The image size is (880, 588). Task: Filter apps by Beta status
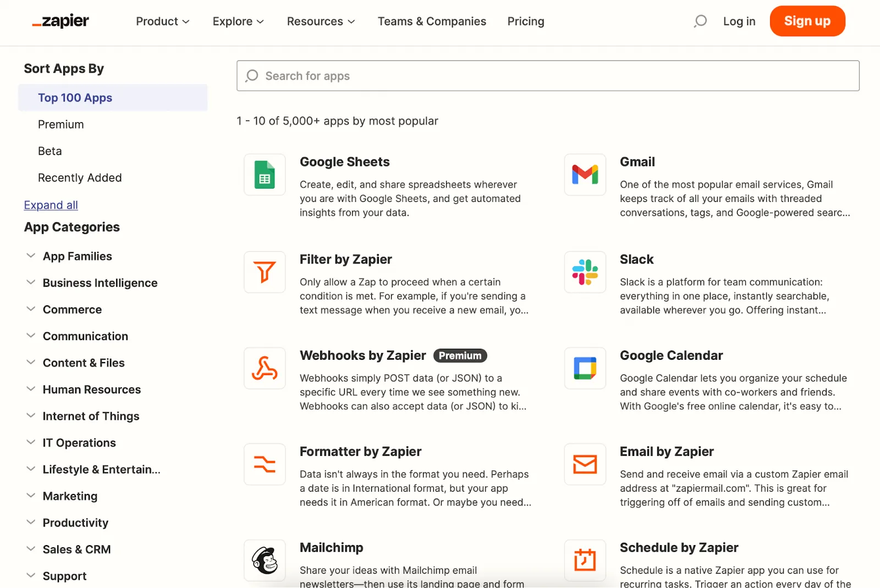[50, 151]
